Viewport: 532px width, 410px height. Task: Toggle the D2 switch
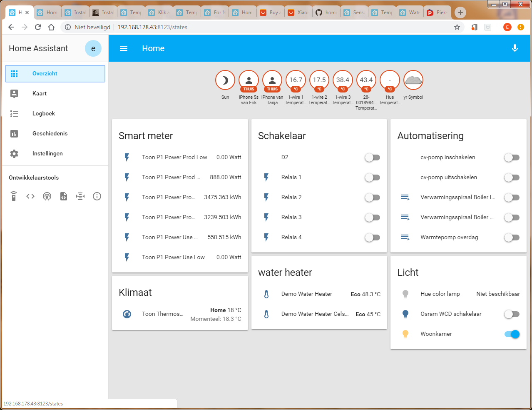(x=373, y=157)
